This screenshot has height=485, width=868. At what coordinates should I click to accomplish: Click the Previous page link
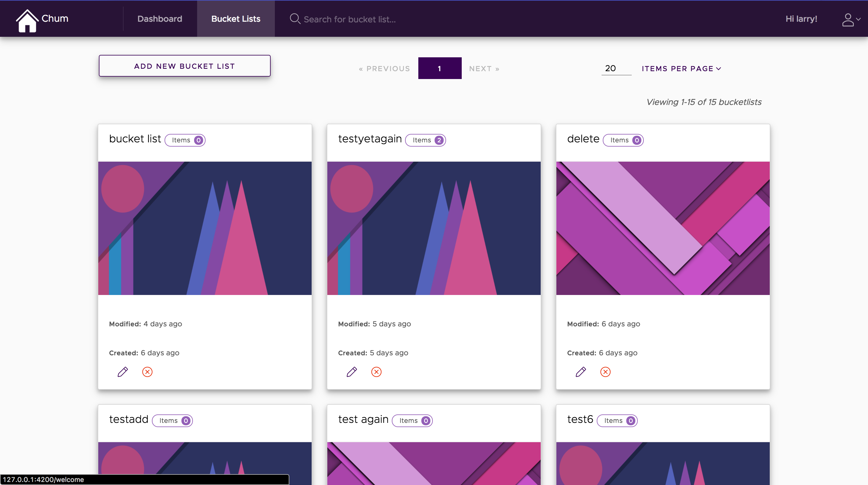[x=385, y=69]
